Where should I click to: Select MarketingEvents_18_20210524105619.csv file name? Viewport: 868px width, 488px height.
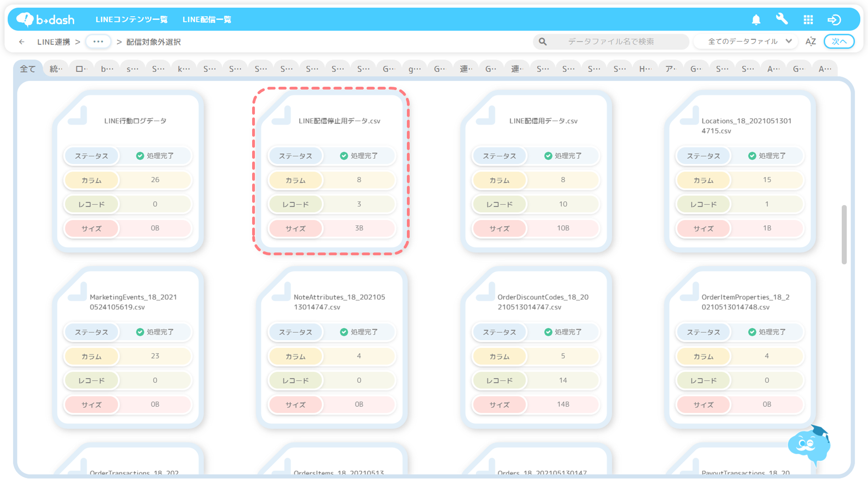[133, 302]
